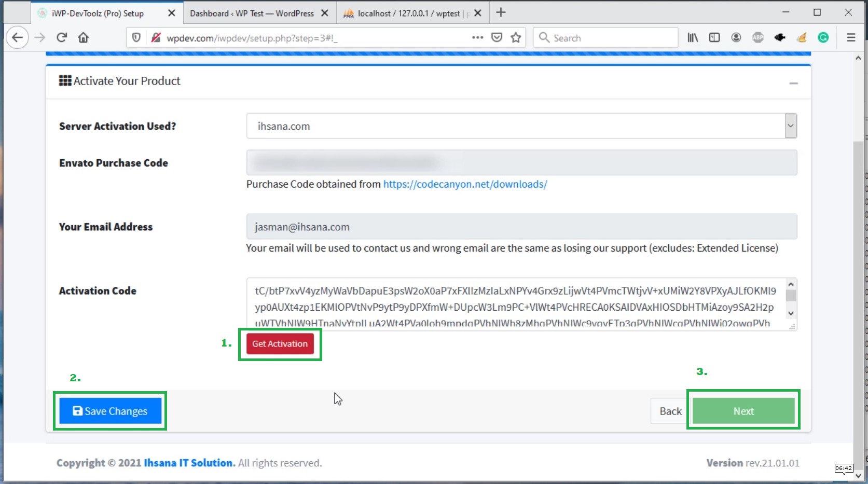
Task: Switch to the Dashboard WP Test tab
Action: (252, 13)
